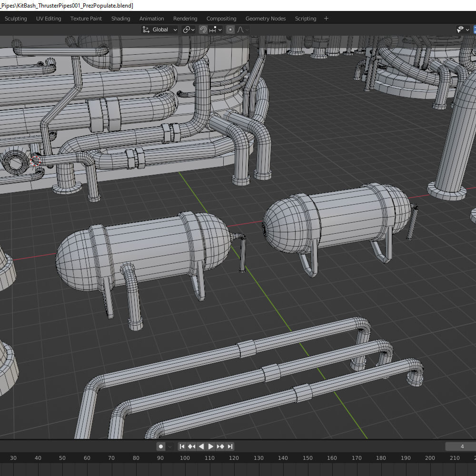Play the animation in reverse
The width and height of the screenshot is (476, 476).
click(x=201, y=446)
